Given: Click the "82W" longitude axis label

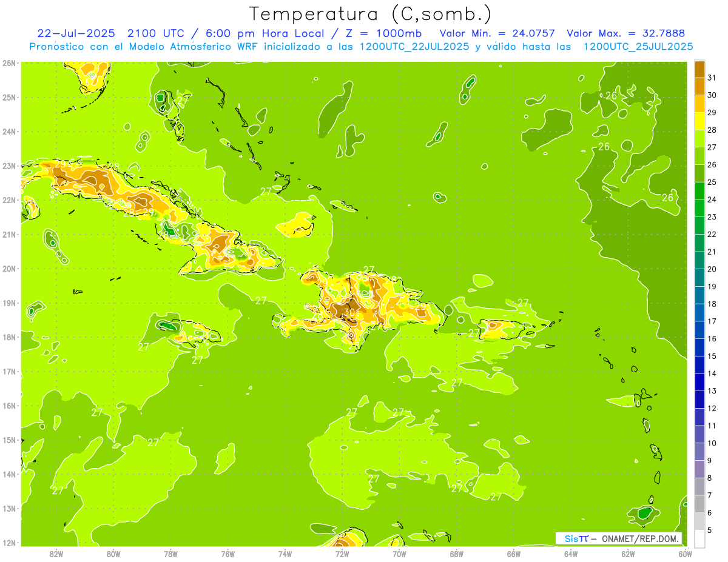Looking at the screenshot, I should [56, 554].
